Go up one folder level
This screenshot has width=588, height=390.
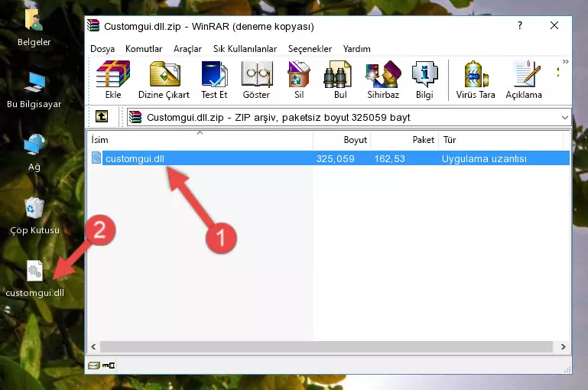point(102,117)
